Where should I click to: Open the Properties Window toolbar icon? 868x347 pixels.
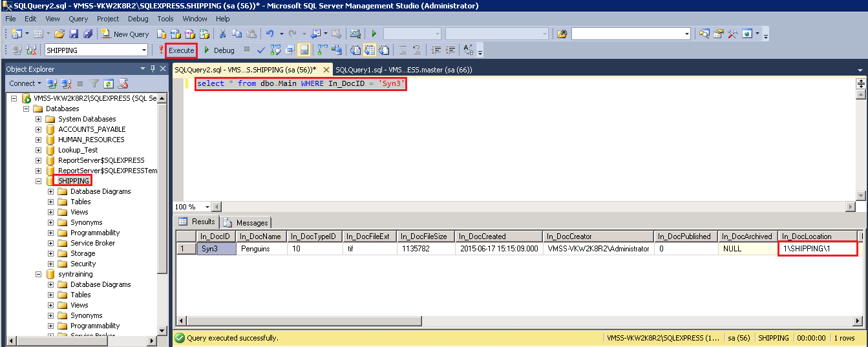coord(719,34)
